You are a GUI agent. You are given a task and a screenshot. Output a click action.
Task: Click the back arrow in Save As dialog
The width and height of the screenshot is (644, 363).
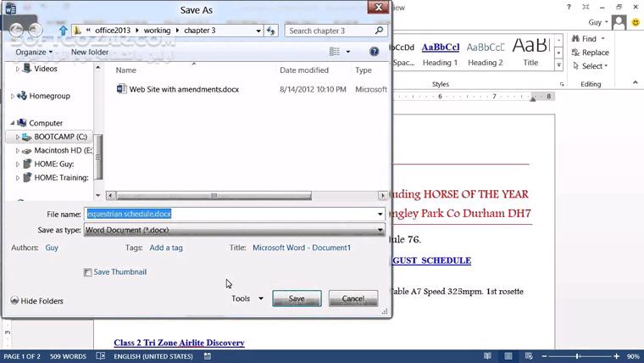[16, 30]
